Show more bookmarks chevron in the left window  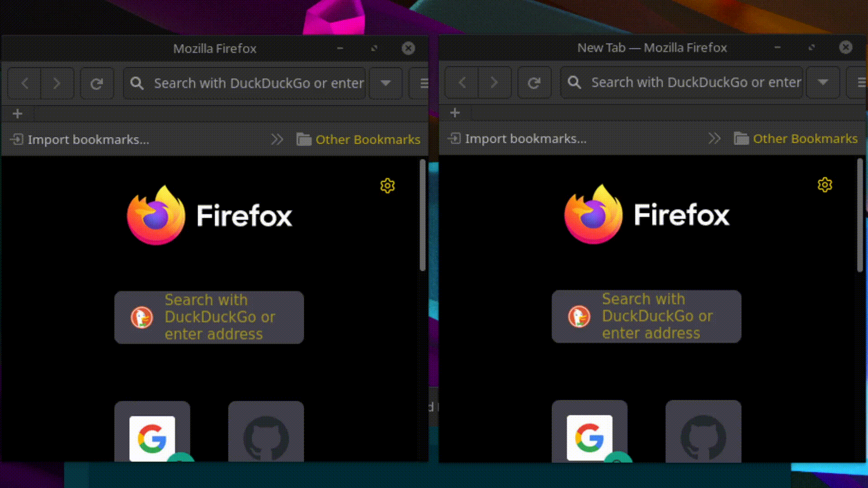pos(277,139)
